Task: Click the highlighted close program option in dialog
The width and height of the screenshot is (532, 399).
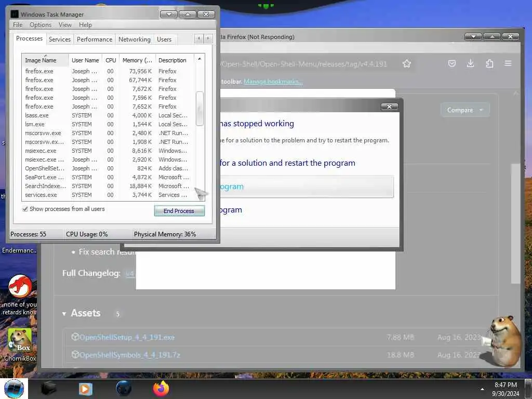Action: [x=307, y=187]
